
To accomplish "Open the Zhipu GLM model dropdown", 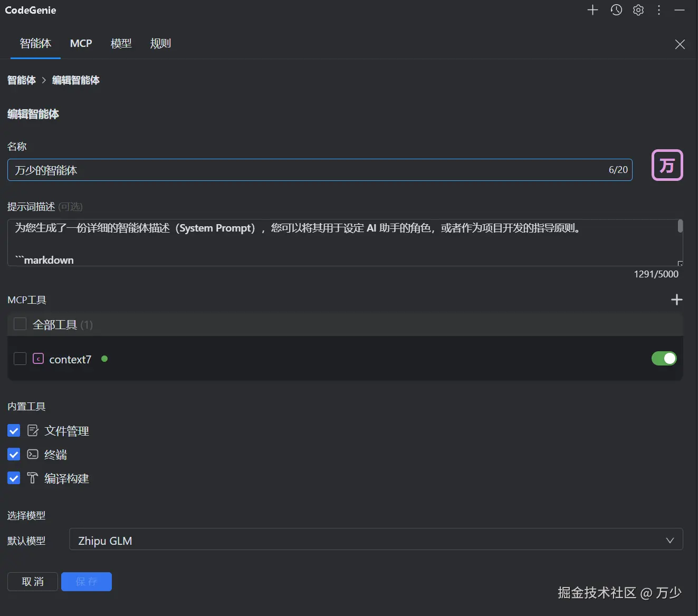I will coord(376,539).
